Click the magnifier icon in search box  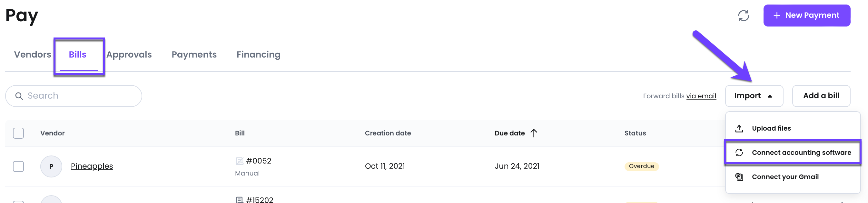19,96
